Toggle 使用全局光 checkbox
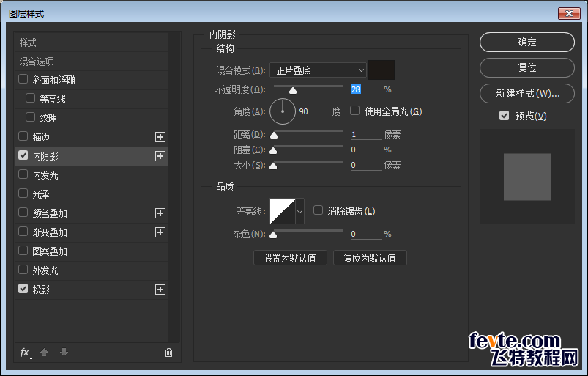This screenshot has width=588, height=376. coord(354,111)
